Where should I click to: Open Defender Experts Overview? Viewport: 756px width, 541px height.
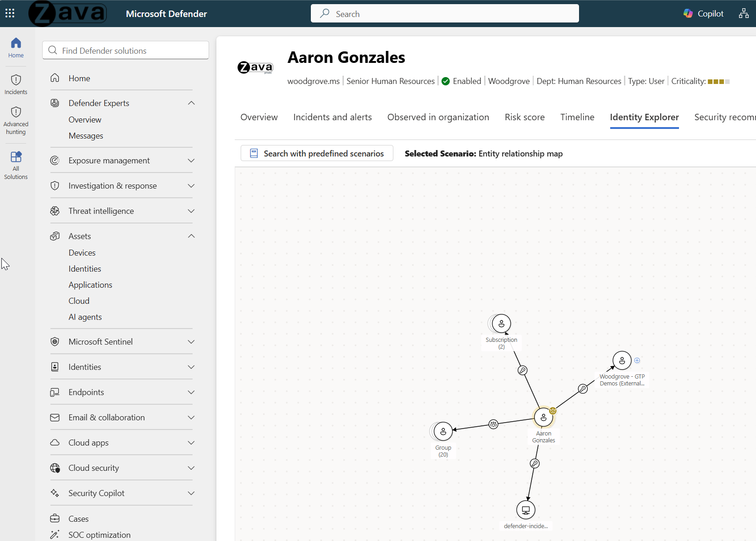pos(85,119)
